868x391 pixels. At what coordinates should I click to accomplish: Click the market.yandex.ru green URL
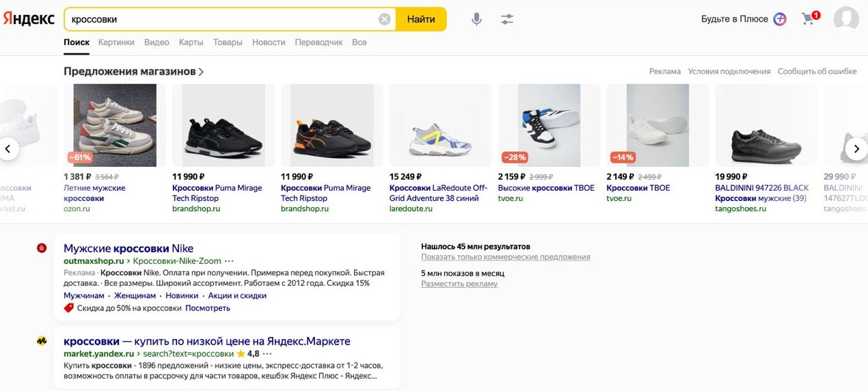click(x=98, y=354)
